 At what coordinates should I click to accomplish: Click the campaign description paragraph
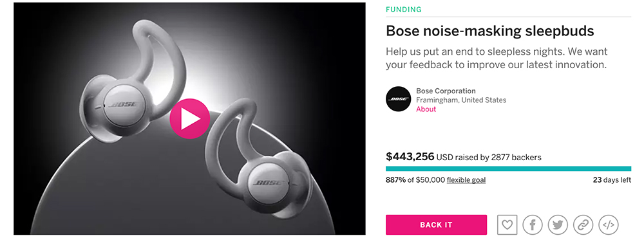tap(496, 59)
